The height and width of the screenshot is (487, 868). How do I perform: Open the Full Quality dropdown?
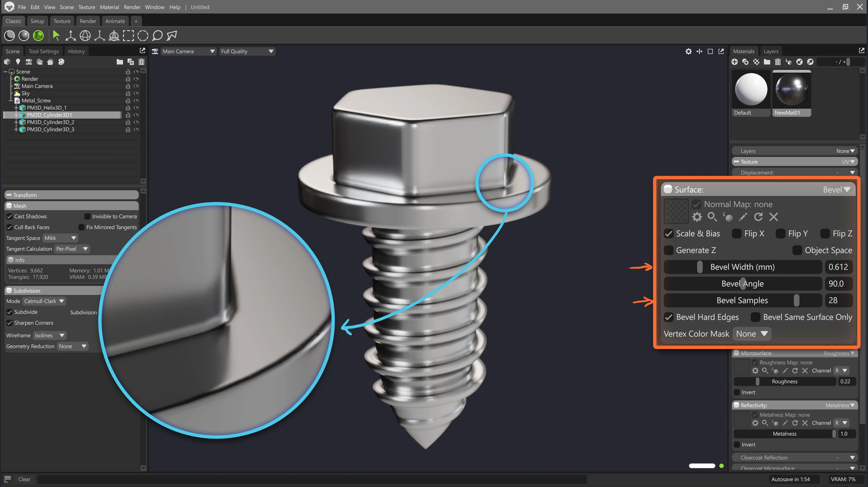247,51
